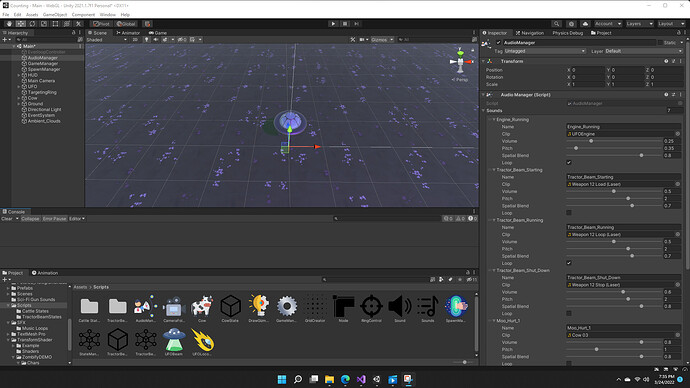Click the Play button
The height and width of the screenshot is (388, 690).
333,24
